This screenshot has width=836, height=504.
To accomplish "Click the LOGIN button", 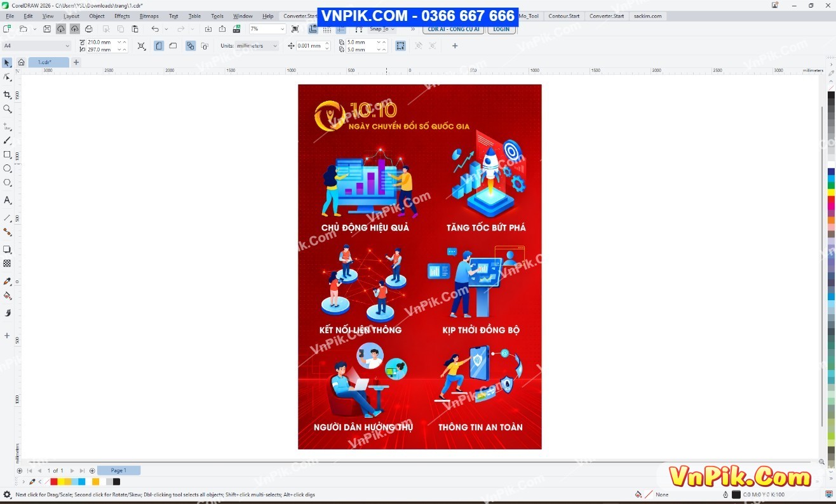I will (x=501, y=29).
